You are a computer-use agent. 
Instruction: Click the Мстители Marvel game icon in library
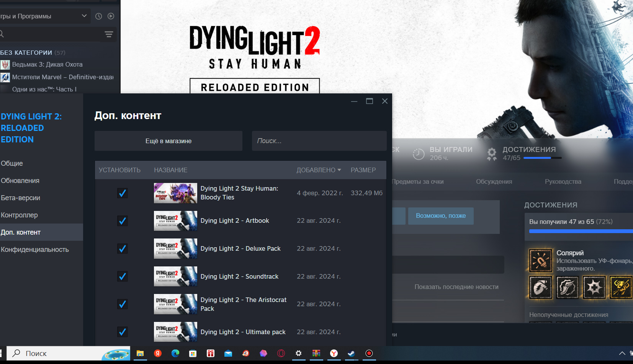5,77
